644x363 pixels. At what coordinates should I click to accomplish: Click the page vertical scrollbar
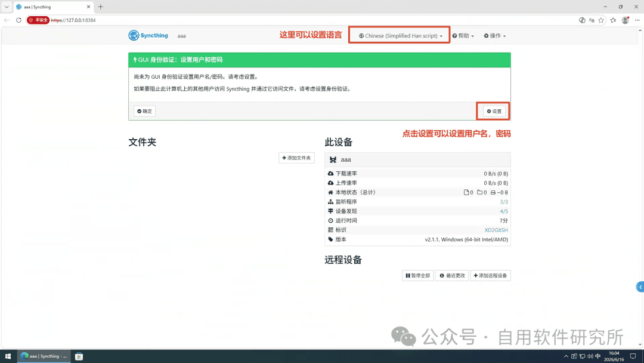[640, 187]
